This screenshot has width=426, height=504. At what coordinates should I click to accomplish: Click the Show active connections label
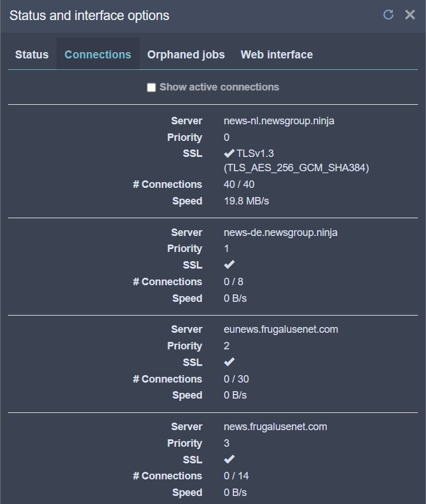(x=219, y=87)
